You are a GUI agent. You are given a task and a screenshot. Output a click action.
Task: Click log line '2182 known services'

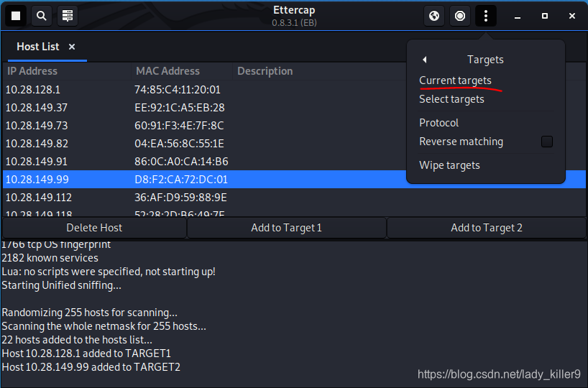pos(50,258)
